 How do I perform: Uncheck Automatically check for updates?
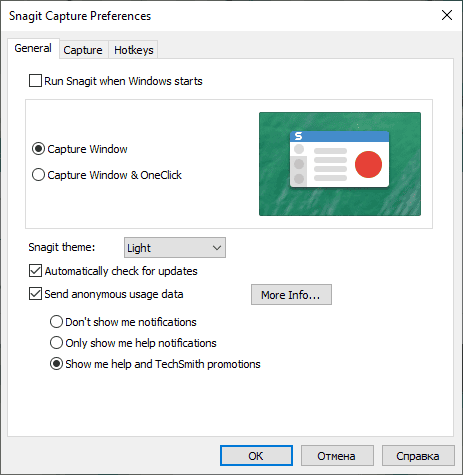point(35,271)
